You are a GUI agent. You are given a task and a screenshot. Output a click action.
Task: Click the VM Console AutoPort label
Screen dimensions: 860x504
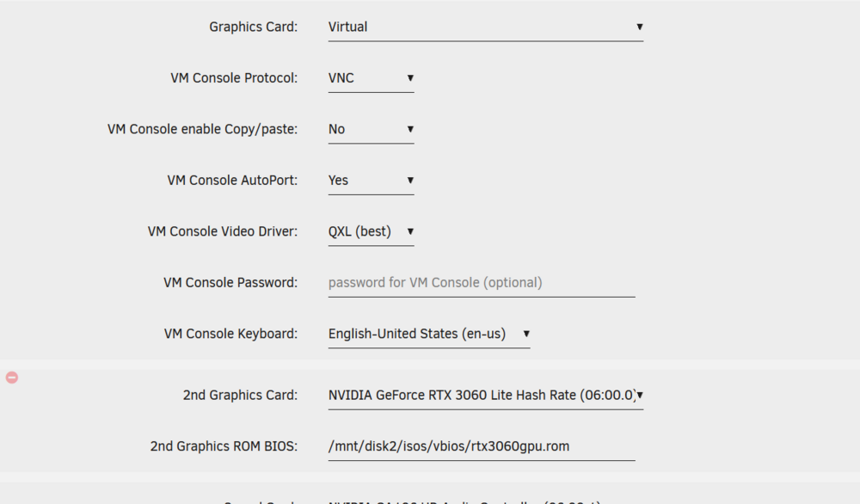(232, 181)
